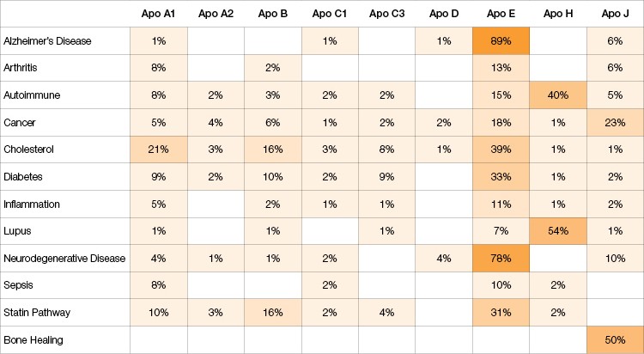644x354 pixels.
Task: Click the Apo C3 column header
Action: 386,14
